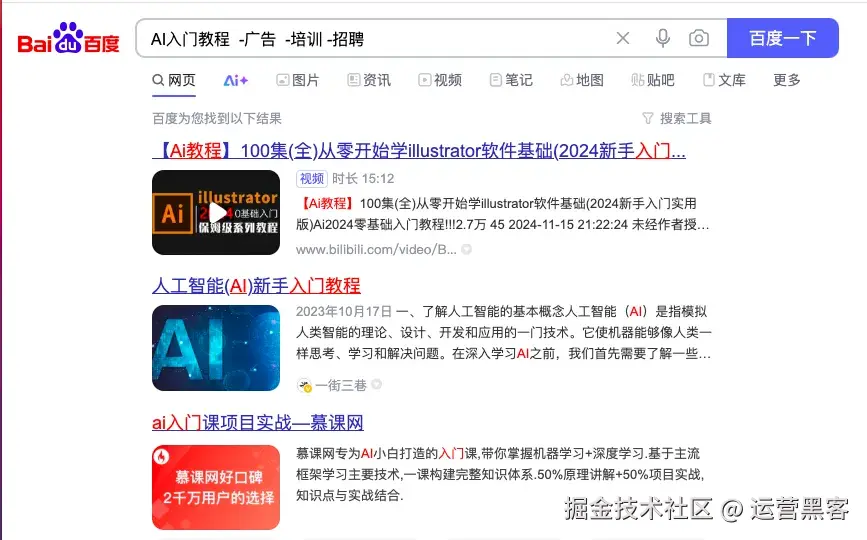Open the 资讯 tab

(369, 80)
